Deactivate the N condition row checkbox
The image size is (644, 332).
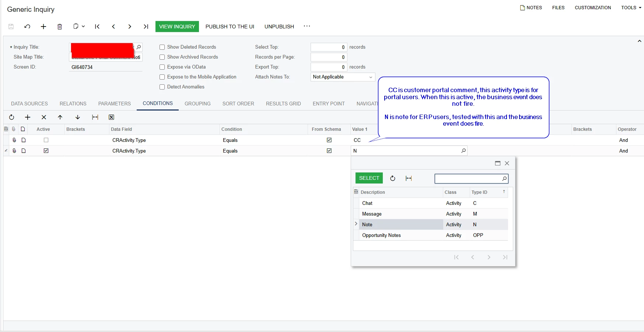[46, 151]
